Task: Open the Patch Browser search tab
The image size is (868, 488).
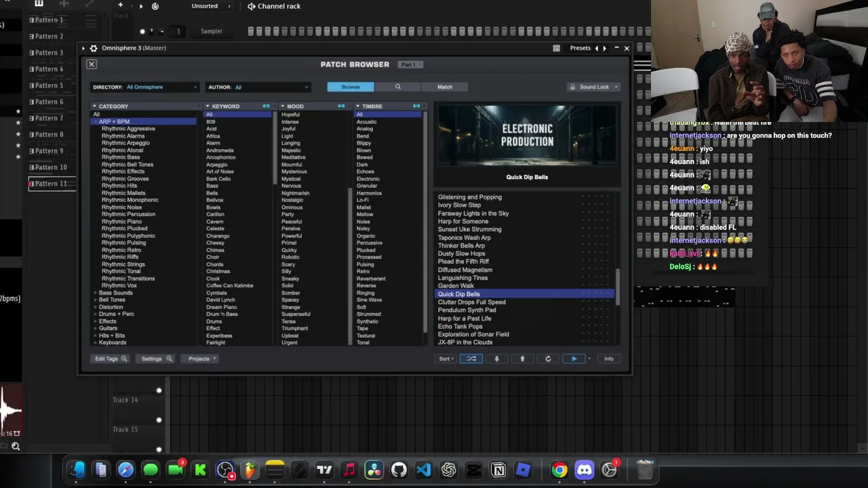Action: pyautogui.click(x=397, y=87)
